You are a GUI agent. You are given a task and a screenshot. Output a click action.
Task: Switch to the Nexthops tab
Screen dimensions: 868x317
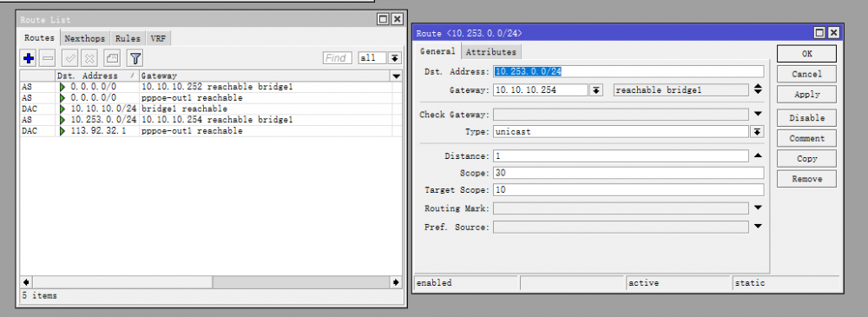pyautogui.click(x=85, y=39)
